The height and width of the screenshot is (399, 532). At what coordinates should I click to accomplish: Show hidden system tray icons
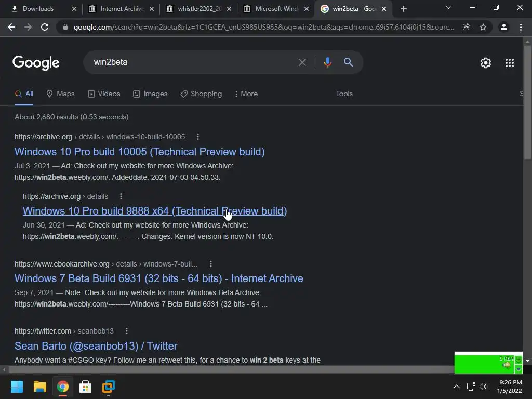coord(457,387)
